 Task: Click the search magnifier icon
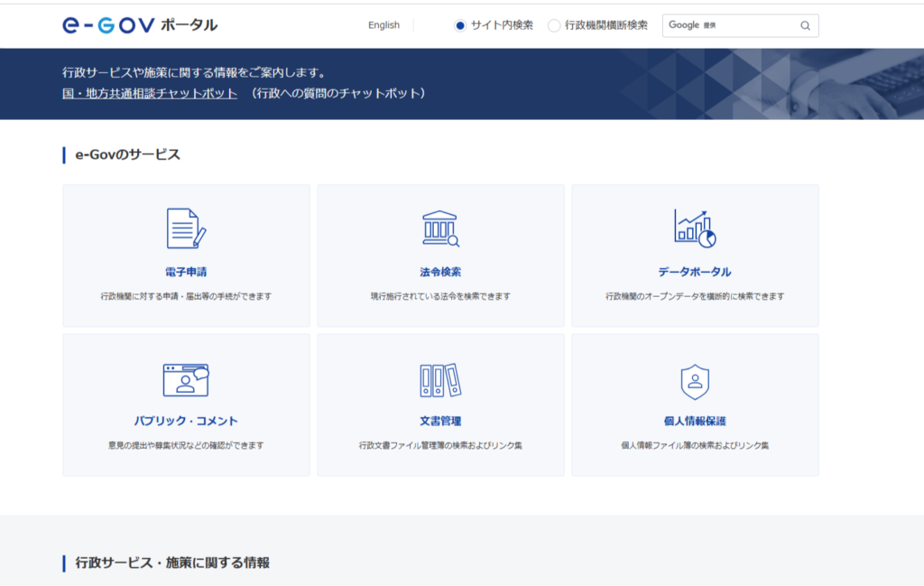(x=805, y=25)
